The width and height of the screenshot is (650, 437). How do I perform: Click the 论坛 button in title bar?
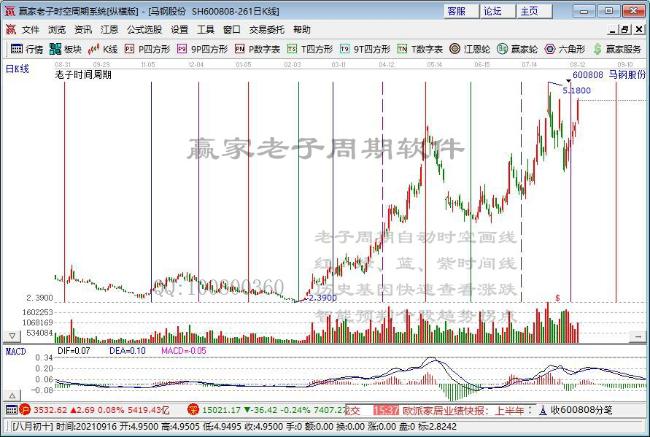(x=497, y=11)
